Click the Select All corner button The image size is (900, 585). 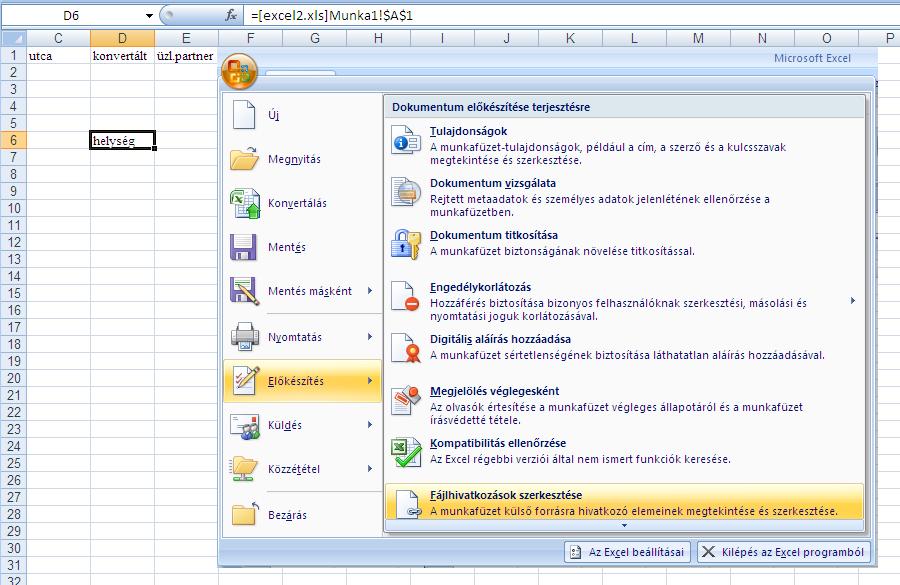[x=14, y=38]
